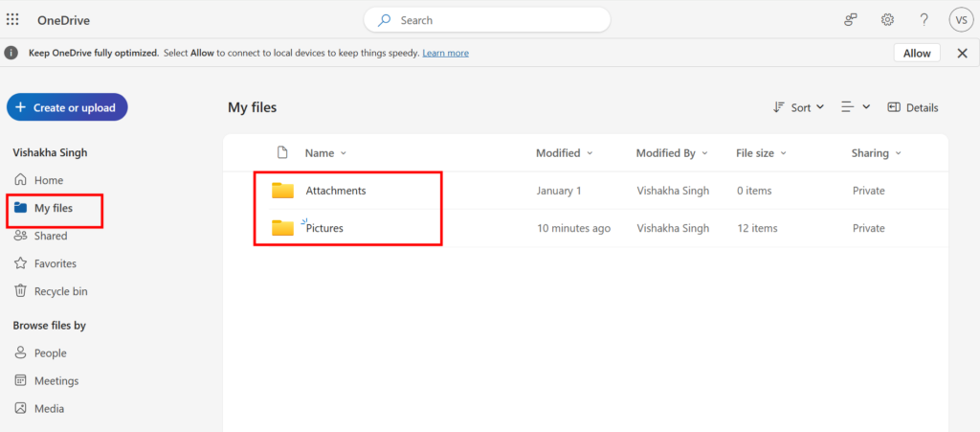The height and width of the screenshot is (432, 980).
Task: Open settings gear icon
Action: click(887, 20)
